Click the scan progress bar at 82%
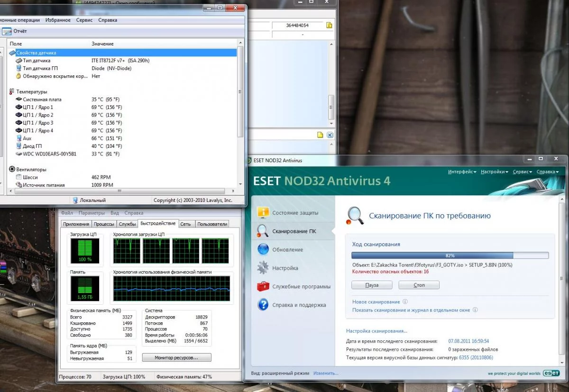Viewport: 569px width, 392px height. click(x=450, y=255)
